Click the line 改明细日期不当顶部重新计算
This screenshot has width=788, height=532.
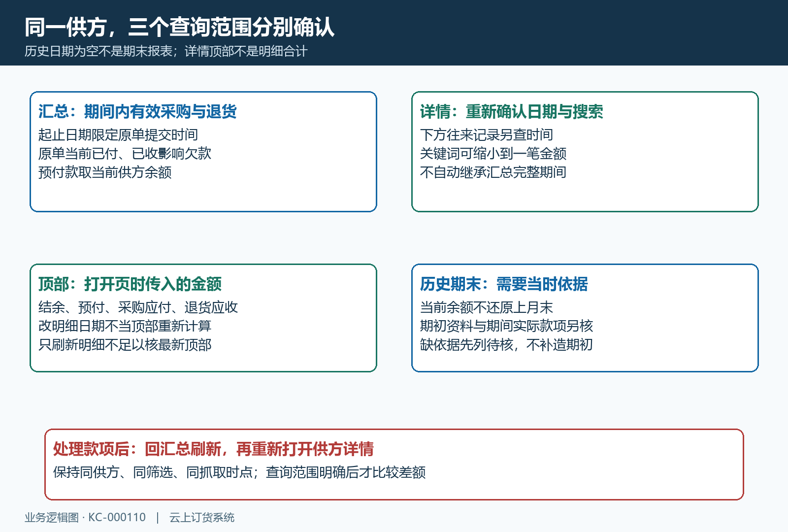pyautogui.click(x=125, y=326)
